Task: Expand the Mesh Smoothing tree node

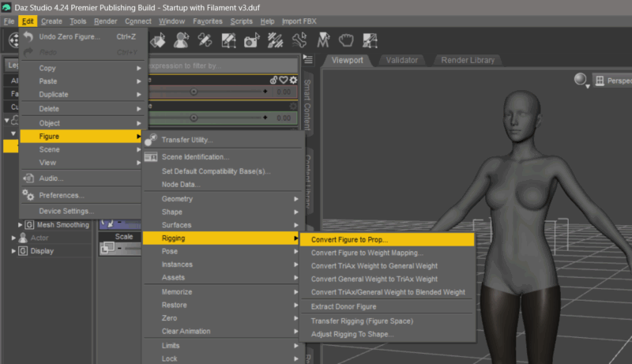Action: 20,225
